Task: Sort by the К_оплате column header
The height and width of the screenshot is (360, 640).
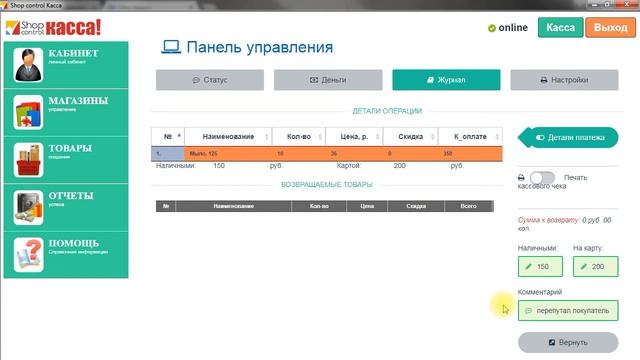Action: click(x=470, y=136)
